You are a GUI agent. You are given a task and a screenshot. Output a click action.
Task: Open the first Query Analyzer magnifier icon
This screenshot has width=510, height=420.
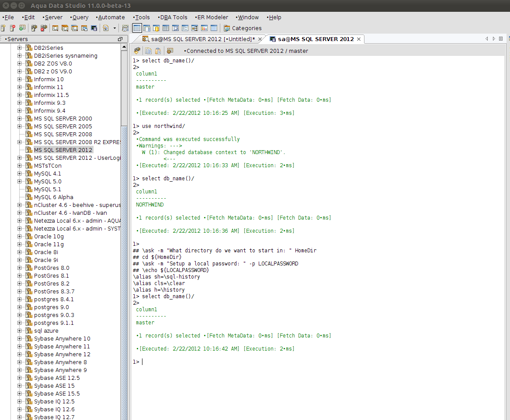(56, 28)
